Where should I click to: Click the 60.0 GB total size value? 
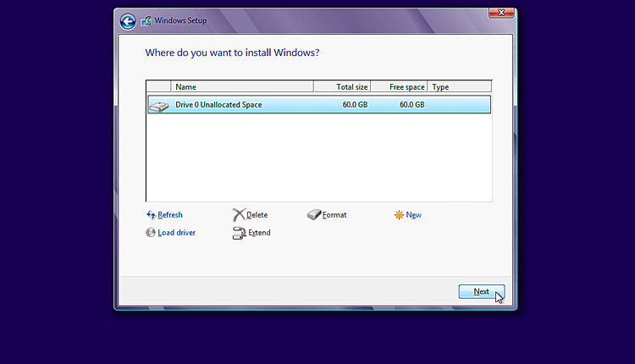point(355,104)
